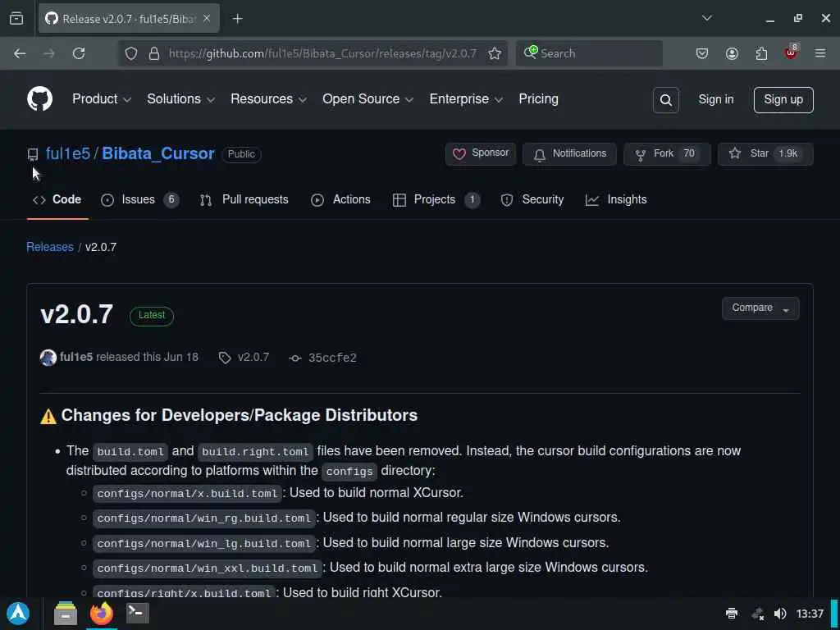This screenshot has height=630, width=840.
Task: Close the Release v2.0.7 tab
Action: 207,18
